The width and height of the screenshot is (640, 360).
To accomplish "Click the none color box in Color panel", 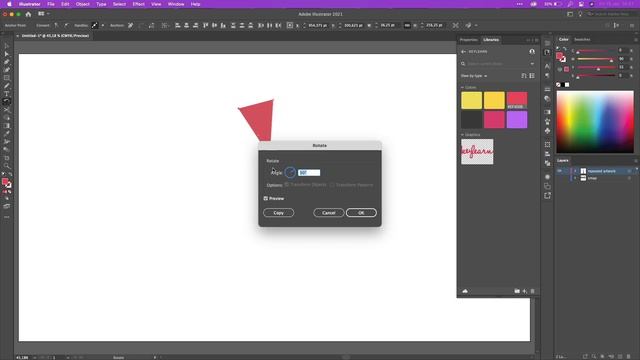I will (x=558, y=85).
